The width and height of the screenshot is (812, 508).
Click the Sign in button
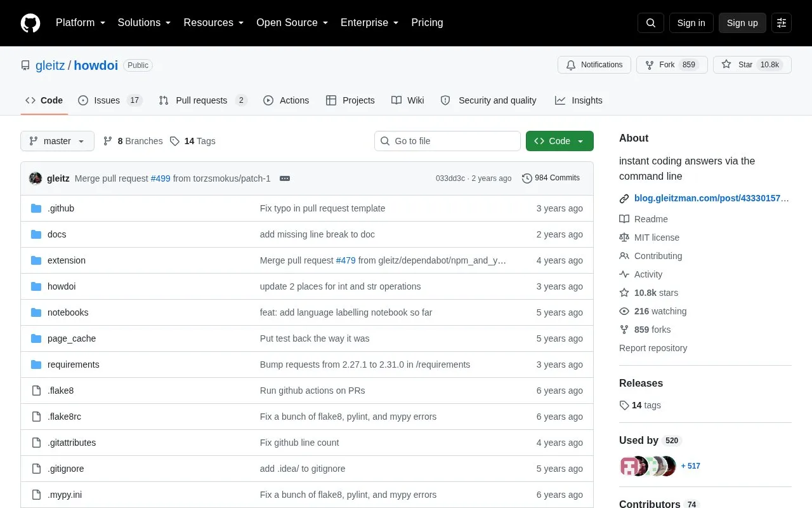coord(691,23)
